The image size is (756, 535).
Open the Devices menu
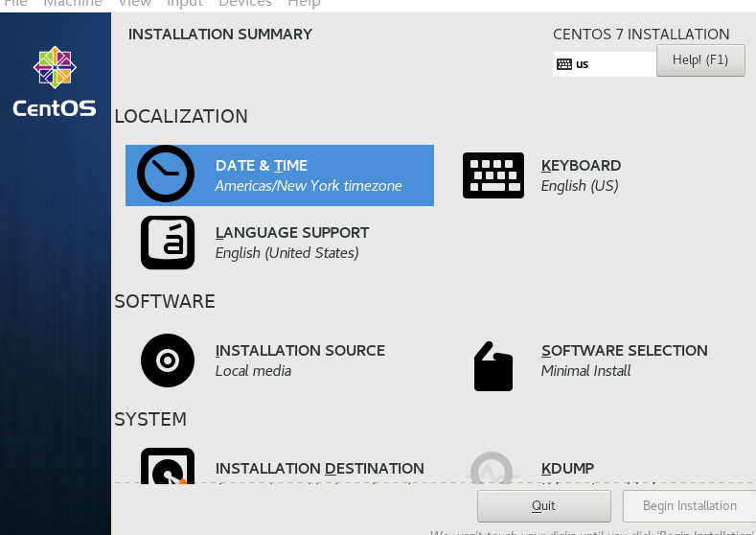(x=245, y=4)
